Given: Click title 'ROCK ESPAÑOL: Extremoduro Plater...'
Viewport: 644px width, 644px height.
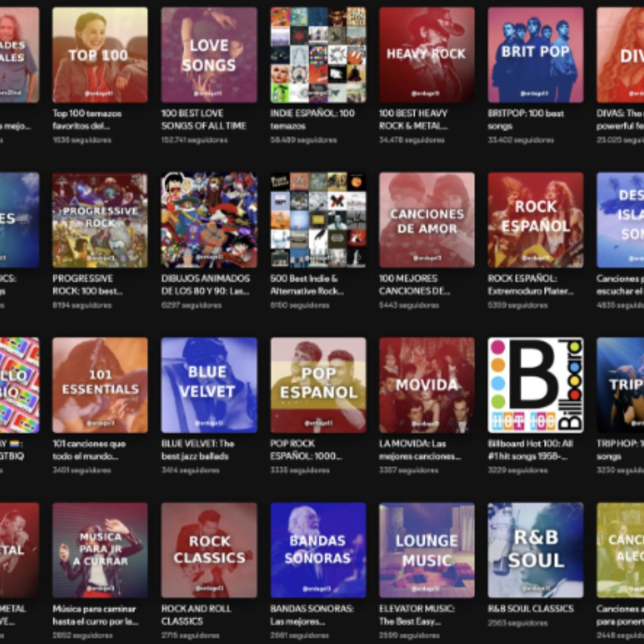Looking at the screenshot, I should click(x=530, y=285).
